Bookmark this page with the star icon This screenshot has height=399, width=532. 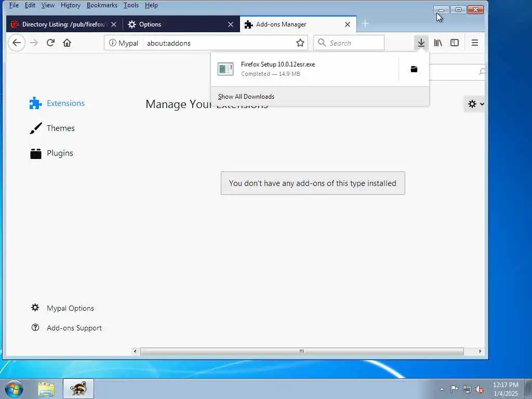point(300,43)
